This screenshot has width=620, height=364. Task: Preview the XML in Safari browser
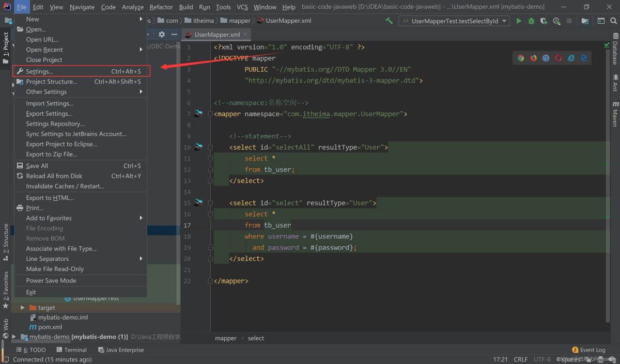[x=546, y=58]
